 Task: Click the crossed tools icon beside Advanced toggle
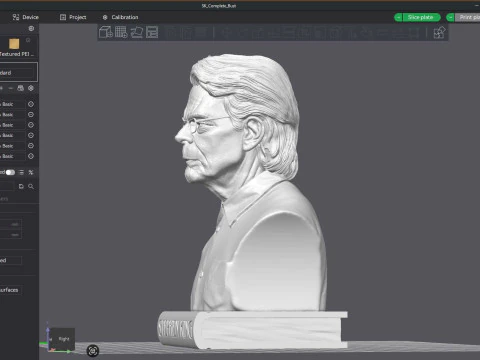(x=31, y=172)
